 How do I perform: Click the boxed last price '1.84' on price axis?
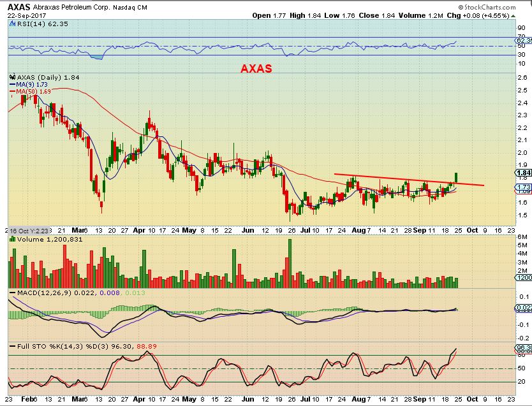pyautogui.click(x=523, y=173)
